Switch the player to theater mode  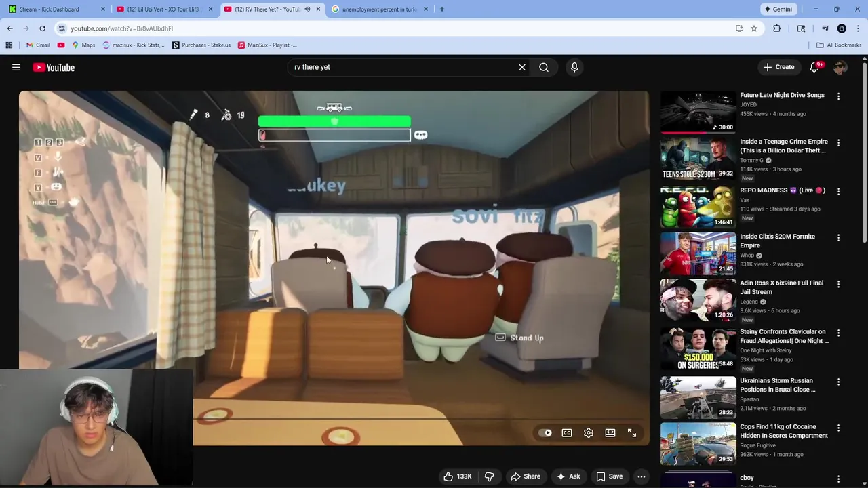[610, 433]
